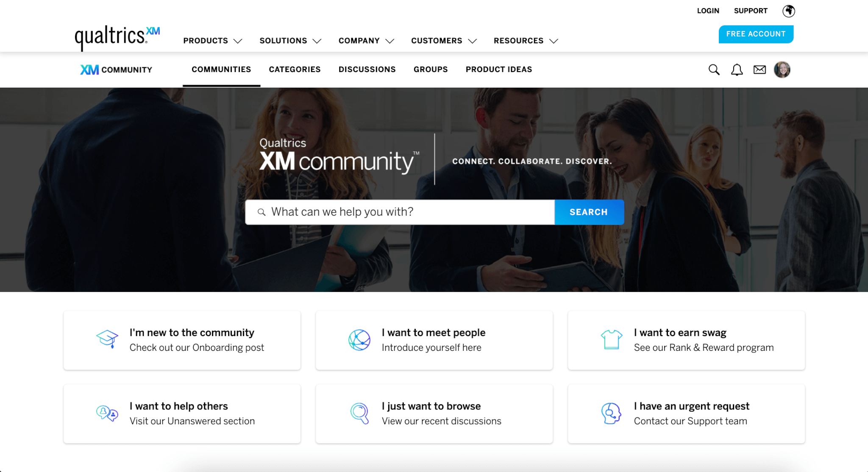Switch to the Discussions tab
Image resolution: width=868 pixels, height=472 pixels.
click(x=367, y=69)
